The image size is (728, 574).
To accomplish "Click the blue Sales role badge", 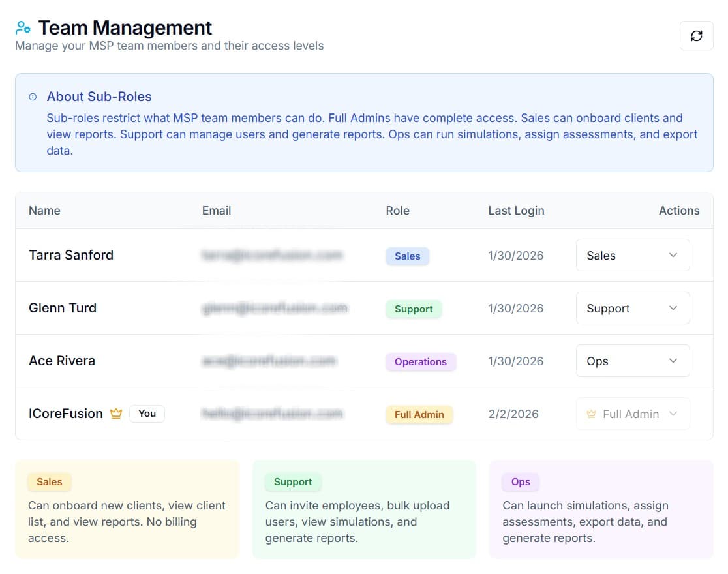I will pyautogui.click(x=407, y=256).
